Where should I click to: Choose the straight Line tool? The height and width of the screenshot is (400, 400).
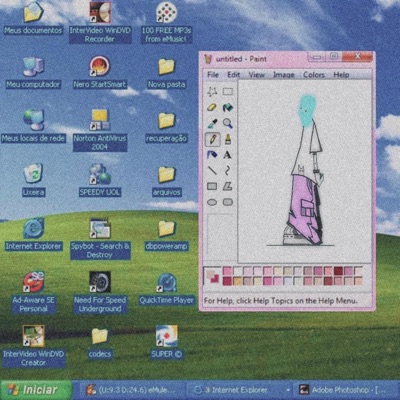click(x=212, y=170)
